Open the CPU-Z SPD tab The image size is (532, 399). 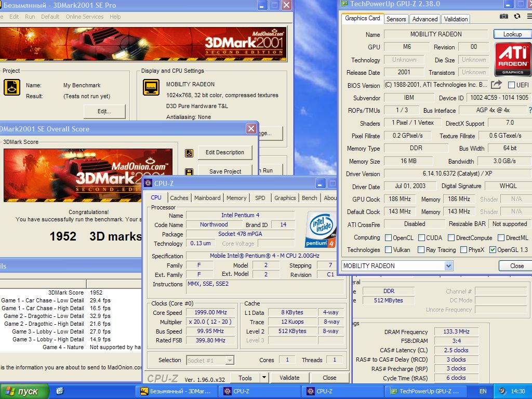point(260,198)
